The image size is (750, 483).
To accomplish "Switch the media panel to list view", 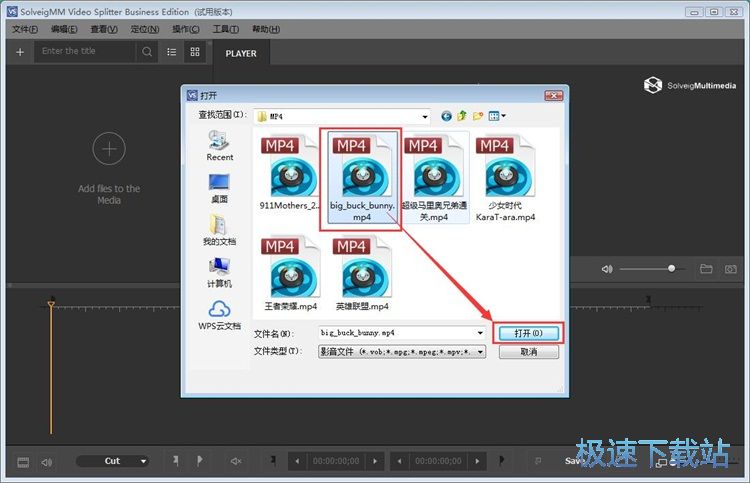I will tap(172, 52).
